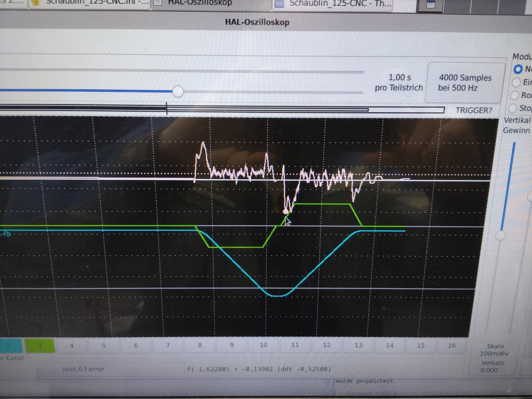
Task: Click the Skala 100m/div scale field
Action: (x=495, y=350)
